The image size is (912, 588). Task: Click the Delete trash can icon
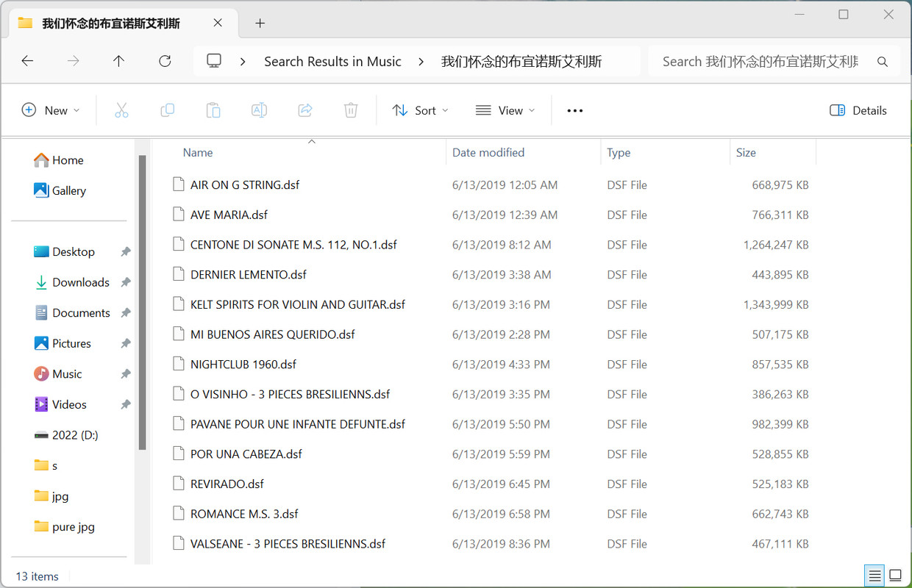coord(351,110)
